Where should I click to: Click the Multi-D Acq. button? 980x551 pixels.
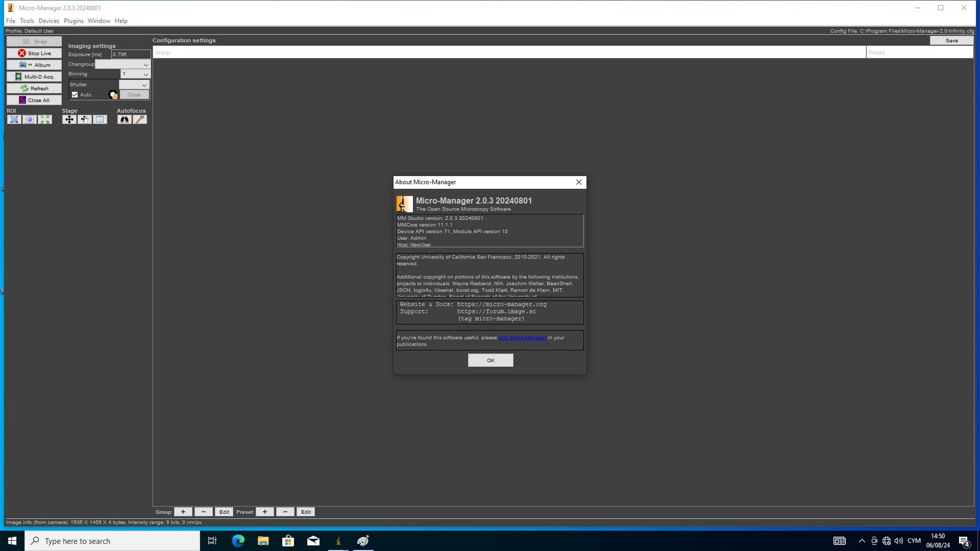(x=34, y=77)
